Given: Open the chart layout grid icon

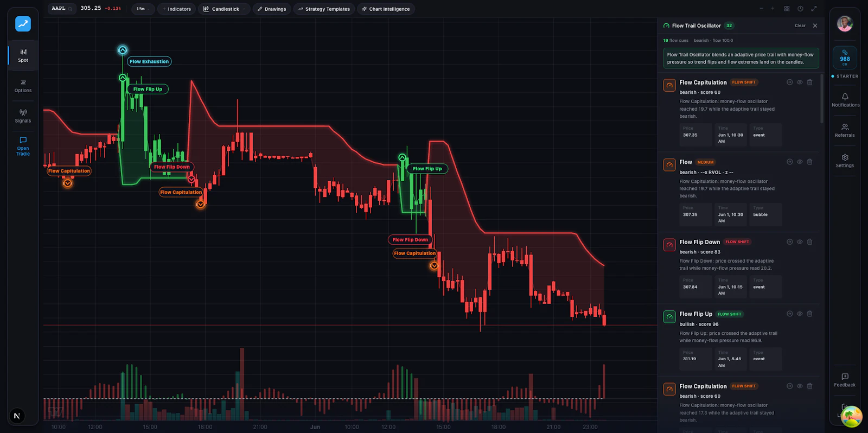Looking at the screenshot, I should 787,9.
